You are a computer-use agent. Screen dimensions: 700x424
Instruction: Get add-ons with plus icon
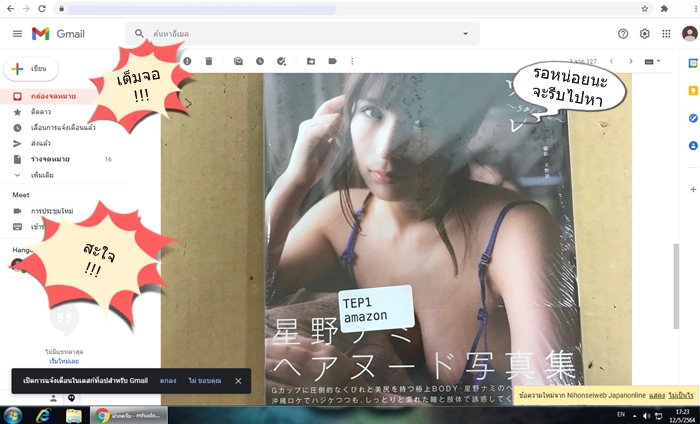693,189
